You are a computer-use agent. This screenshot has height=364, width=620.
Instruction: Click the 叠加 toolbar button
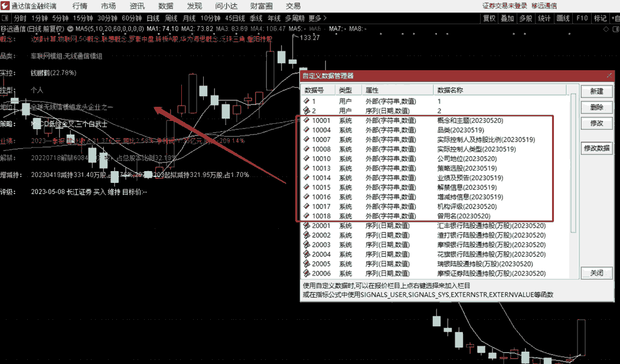point(507,18)
